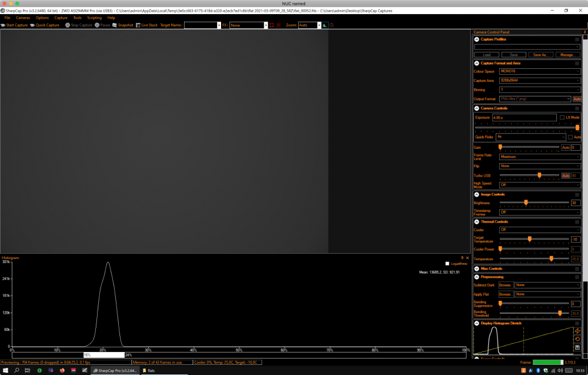The width and height of the screenshot is (588, 375).
Task: Open the File menu
Action: point(7,18)
